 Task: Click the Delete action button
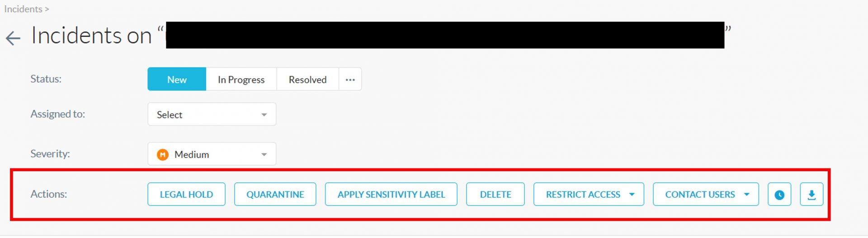(x=495, y=195)
